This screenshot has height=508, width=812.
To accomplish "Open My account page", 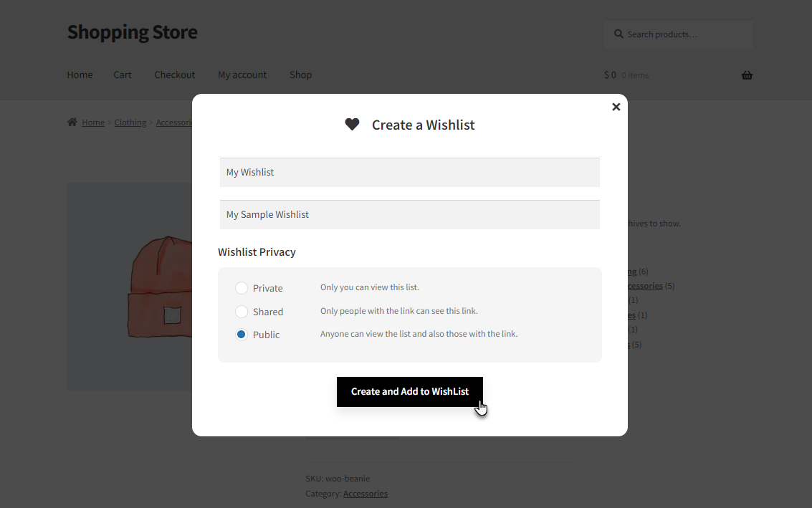I will (x=242, y=75).
